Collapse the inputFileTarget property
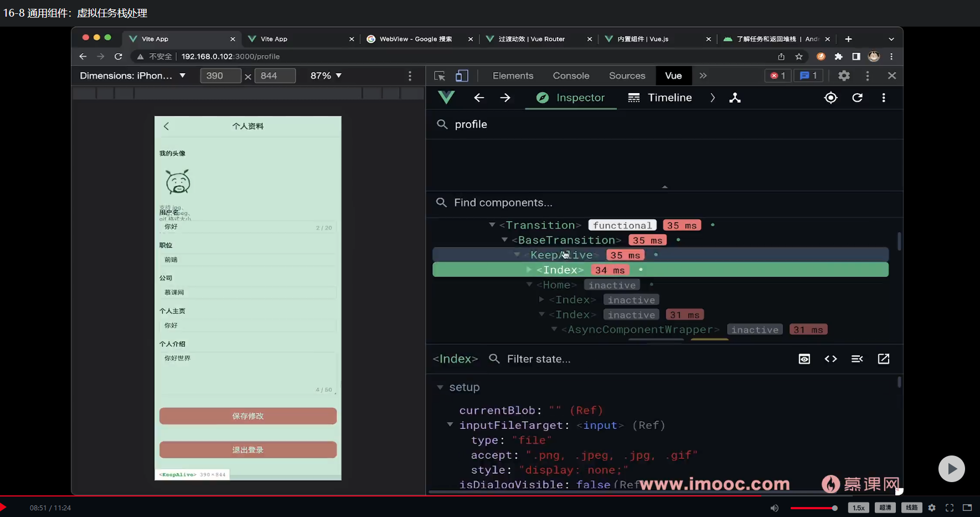 (450, 425)
